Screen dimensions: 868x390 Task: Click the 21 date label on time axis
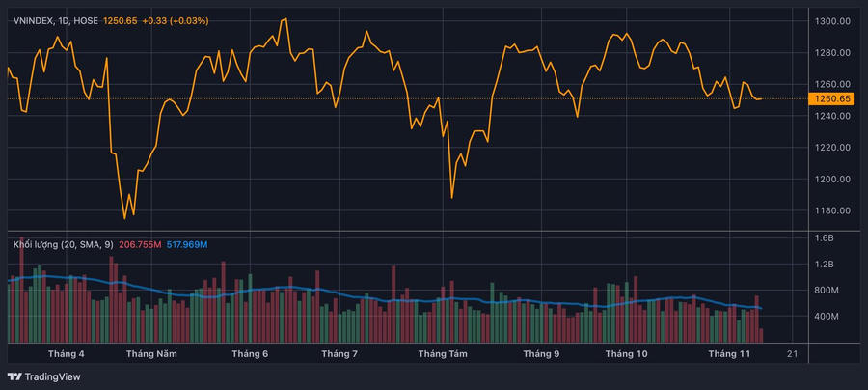[x=792, y=354]
